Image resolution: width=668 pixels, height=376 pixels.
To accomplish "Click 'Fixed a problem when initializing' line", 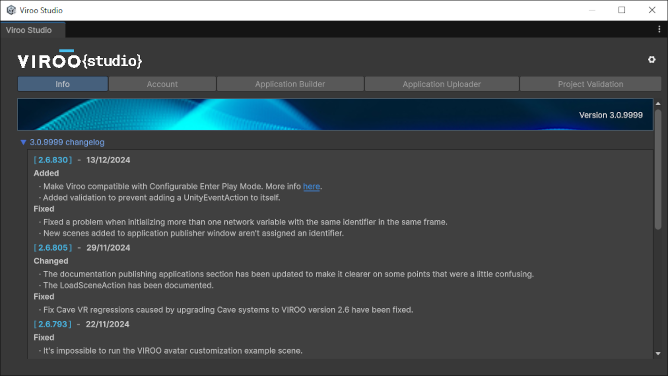I will 243,222.
